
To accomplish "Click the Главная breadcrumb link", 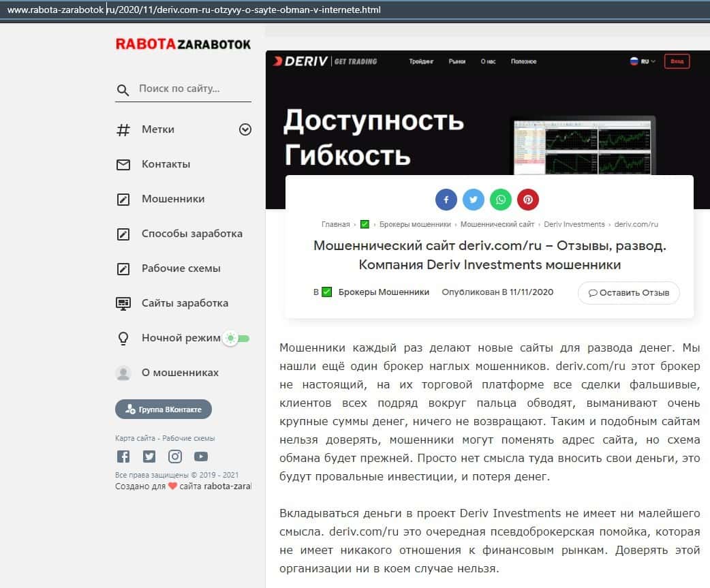I will pyautogui.click(x=335, y=224).
